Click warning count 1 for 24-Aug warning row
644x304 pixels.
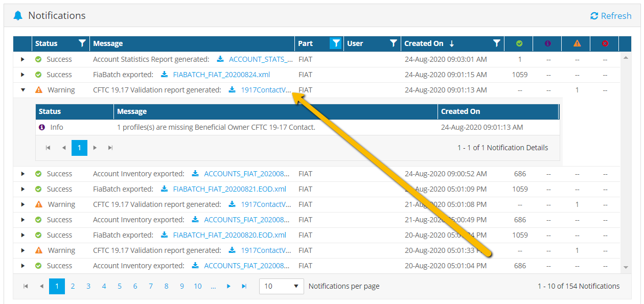(577, 90)
